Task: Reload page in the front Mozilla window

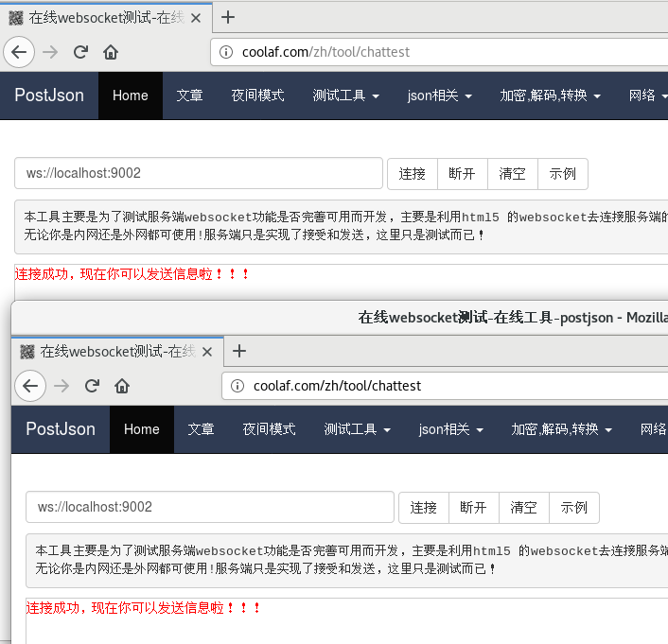Action: [92, 386]
